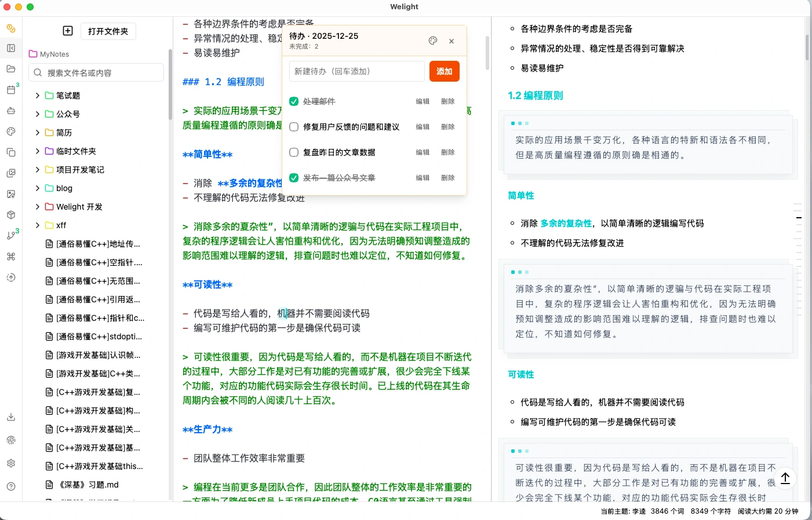Image resolution: width=812 pixels, height=520 pixels.
Task: Open the calendar todo icon in sidebar
Action: [x=11, y=90]
